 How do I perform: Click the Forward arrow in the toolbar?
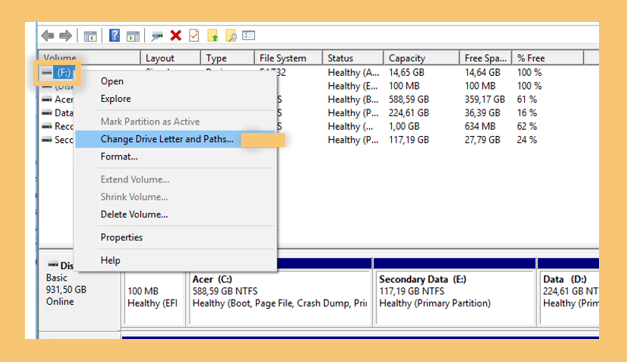66,36
